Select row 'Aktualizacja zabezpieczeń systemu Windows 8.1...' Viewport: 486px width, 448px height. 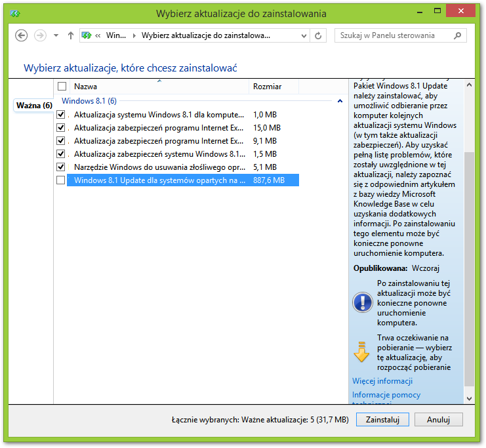coord(183,154)
